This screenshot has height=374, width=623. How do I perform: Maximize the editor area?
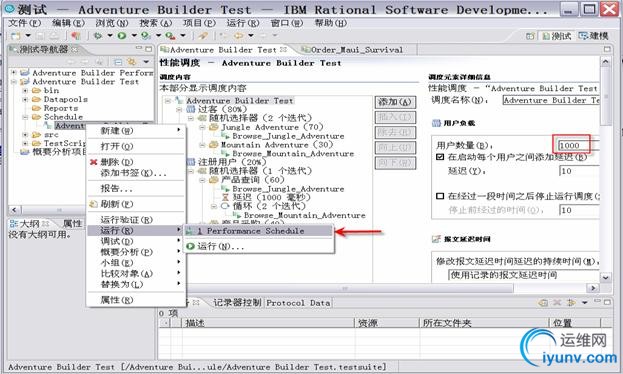(x=607, y=49)
